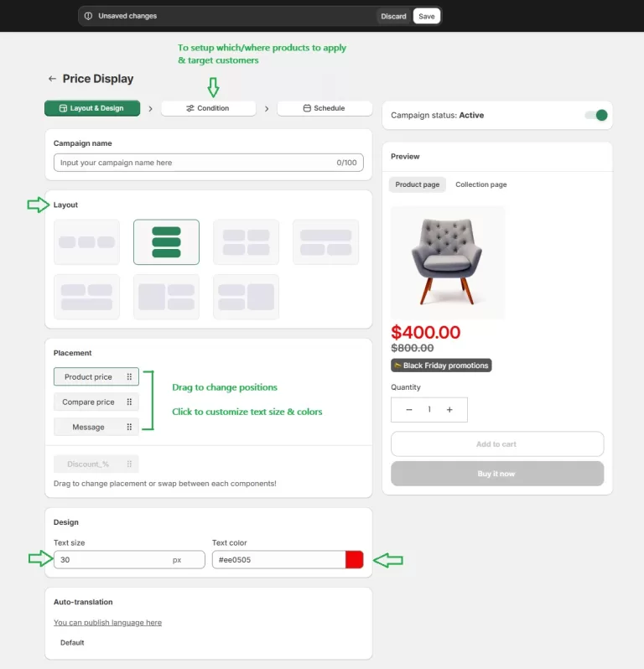644x669 pixels.
Task: Grab the drag handle on Discount_%
Action: click(129, 464)
